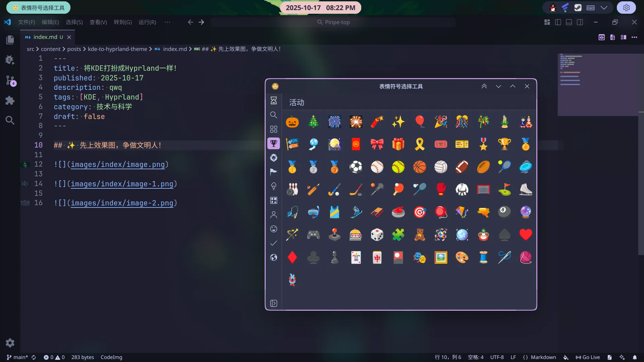Toggle the secondary side bar
Image resolution: width=644 pixels, height=362 pixels.
[x=580, y=22]
